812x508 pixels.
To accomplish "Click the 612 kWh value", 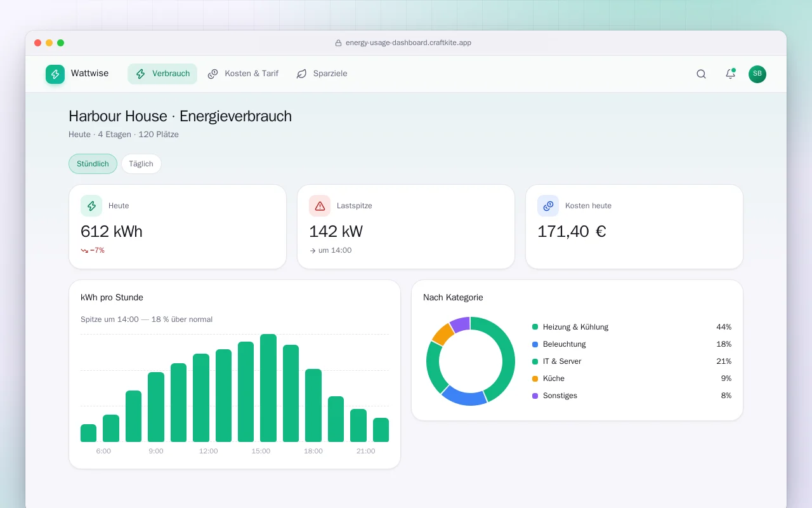I will pyautogui.click(x=112, y=232).
